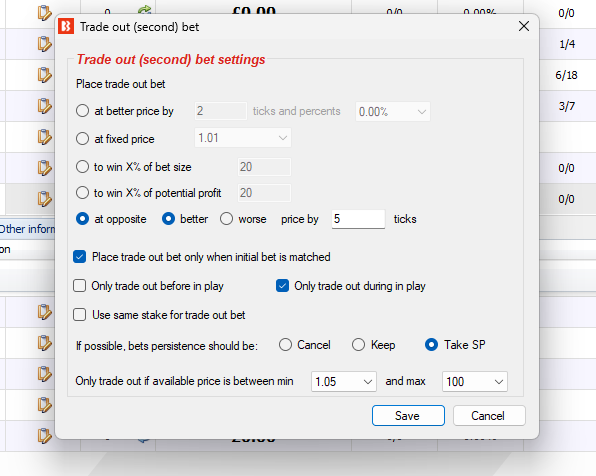Image resolution: width=596 pixels, height=476 pixels.
Task: Expand the fixed price 1.01 dropdown
Action: coord(243,138)
